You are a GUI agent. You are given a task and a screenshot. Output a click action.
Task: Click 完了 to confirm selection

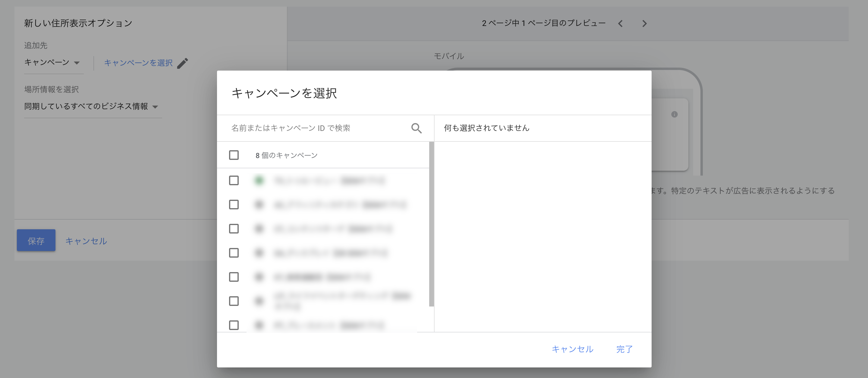[624, 349]
